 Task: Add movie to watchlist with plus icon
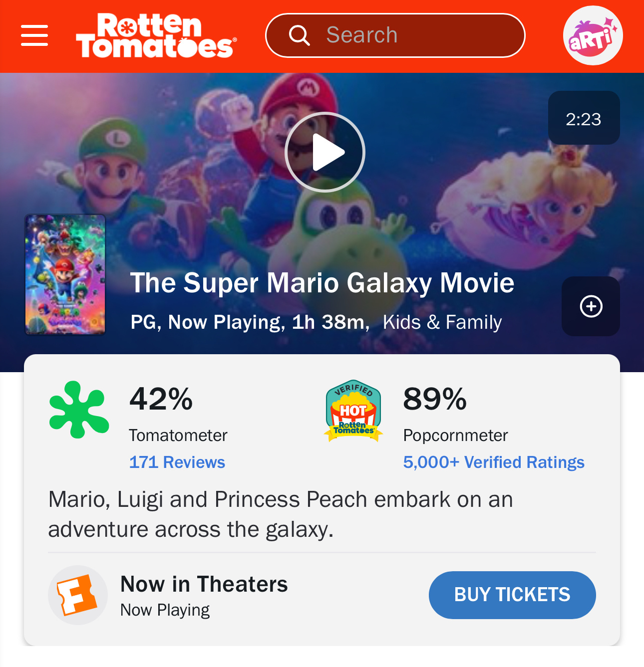[591, 306]
